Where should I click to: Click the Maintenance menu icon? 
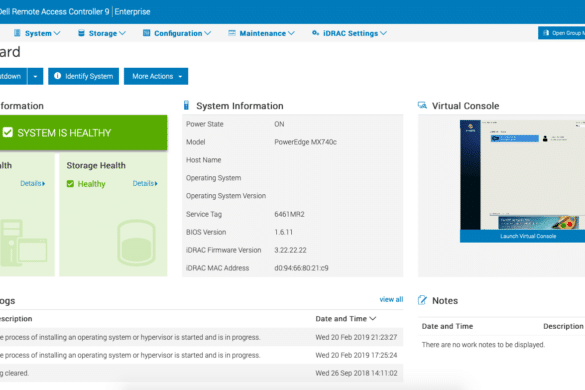(x=232, y=33)
